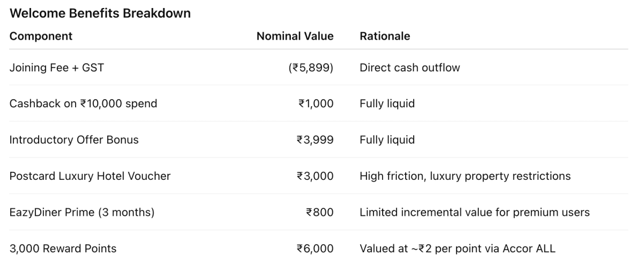Select the Nominal Value column header

coord(295,36)
